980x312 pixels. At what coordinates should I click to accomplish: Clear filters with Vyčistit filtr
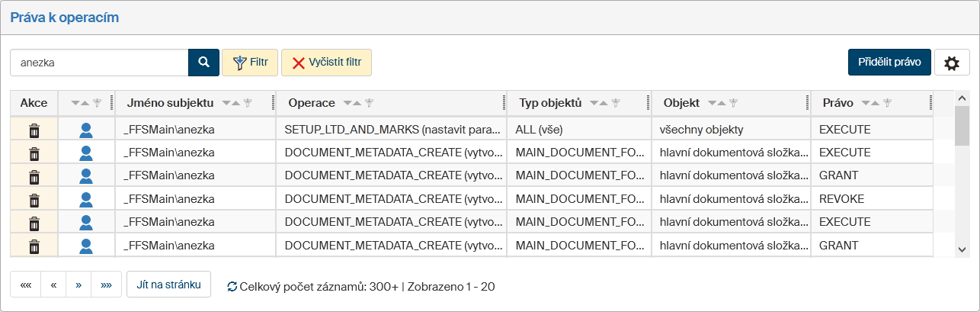(x=326, y=63)
